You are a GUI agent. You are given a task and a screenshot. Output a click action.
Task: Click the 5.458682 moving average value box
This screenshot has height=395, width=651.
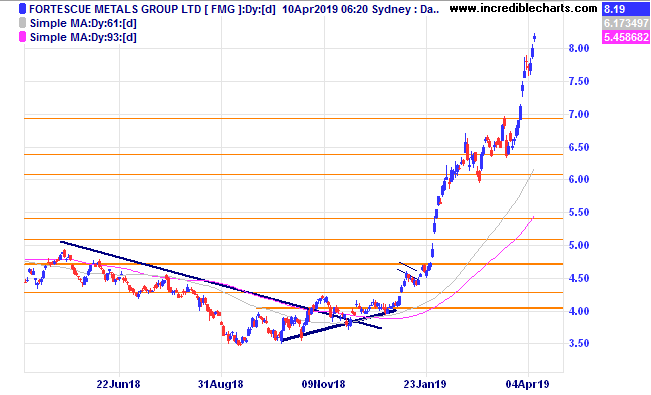point(625,37)
